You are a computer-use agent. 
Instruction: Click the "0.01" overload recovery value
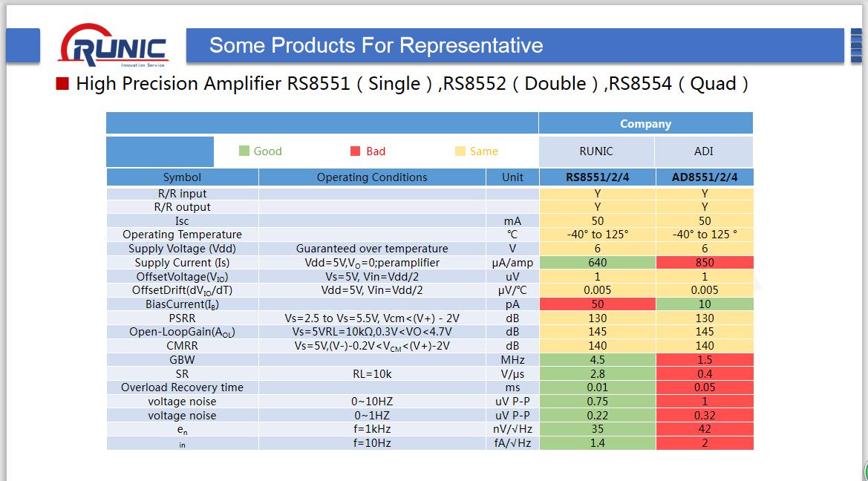[x=597, y=387]
